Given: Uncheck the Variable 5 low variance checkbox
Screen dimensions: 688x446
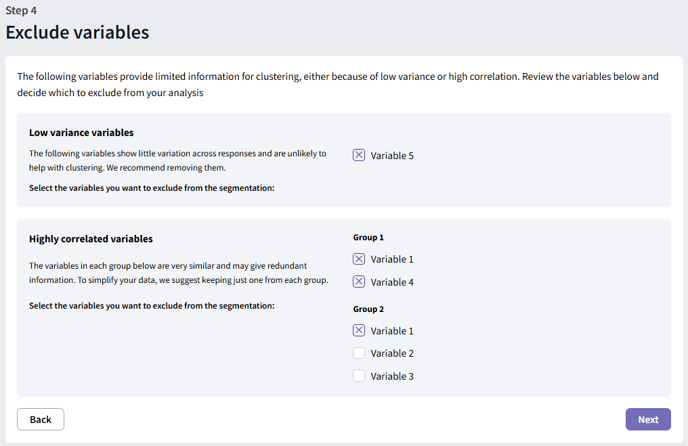Looking at the screenshot, I should pos(359,155).
